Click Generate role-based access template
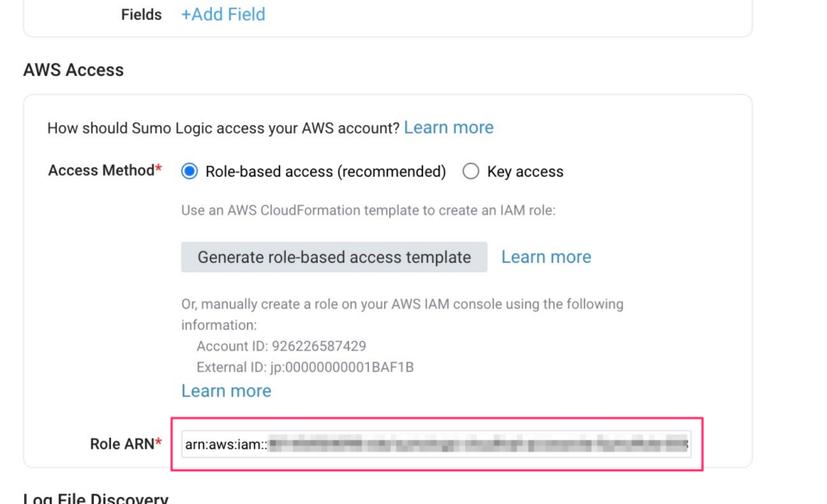The height and width of the screenshot is (504, 827). coord(334,257)
